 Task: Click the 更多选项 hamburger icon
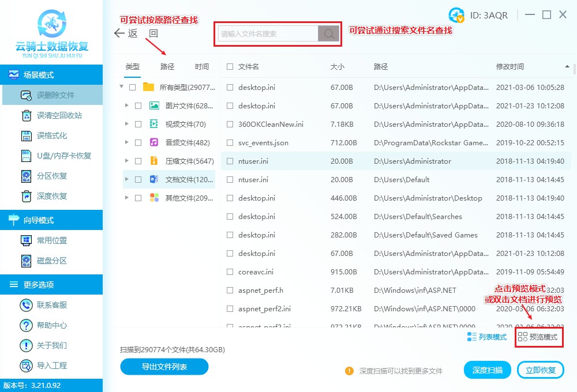pyautogui.click(x=14, y=284)
